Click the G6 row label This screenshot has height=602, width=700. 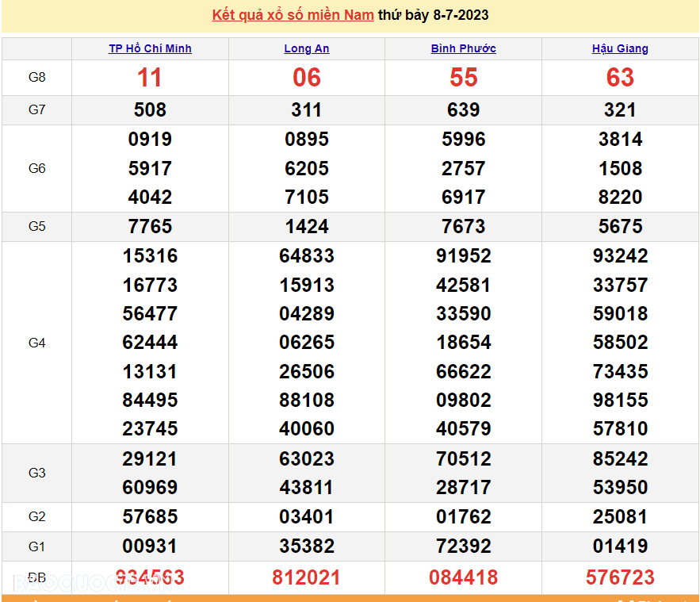36,168
